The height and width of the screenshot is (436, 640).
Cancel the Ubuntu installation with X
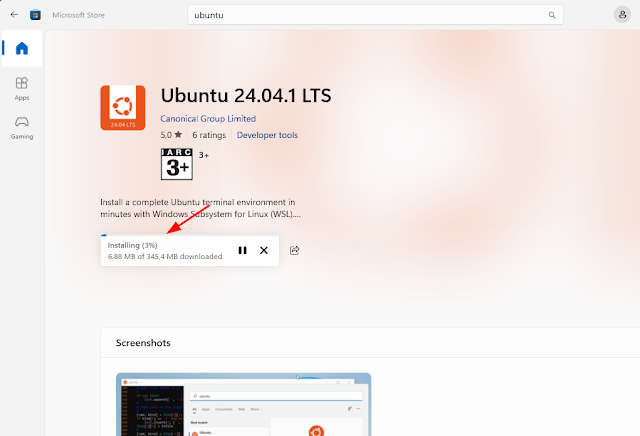(264, 250)
